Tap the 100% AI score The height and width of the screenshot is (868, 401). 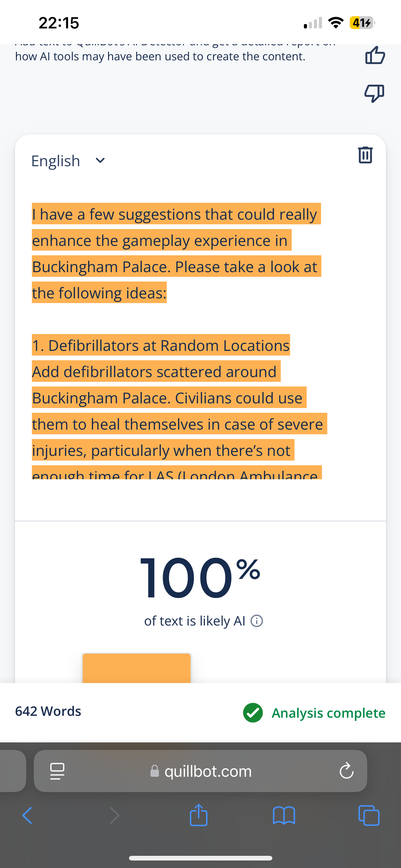[x=200, y=577]
